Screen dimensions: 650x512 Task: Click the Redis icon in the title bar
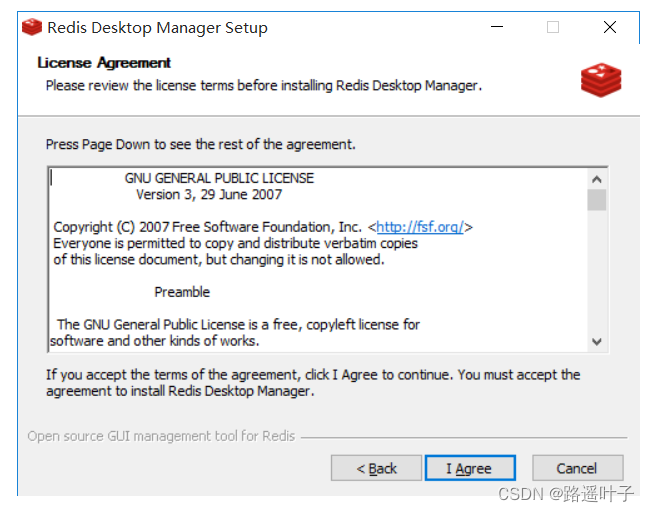pos(32,27)
